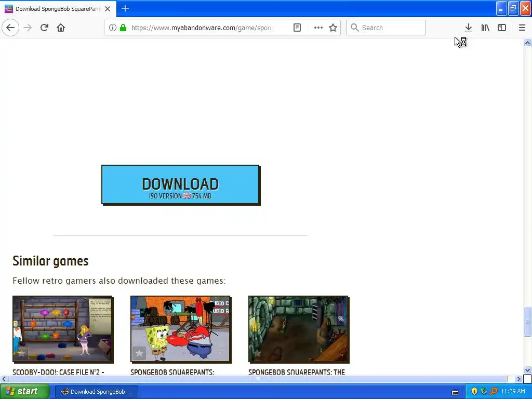Go back to the previous page

(x=10, y=28)
